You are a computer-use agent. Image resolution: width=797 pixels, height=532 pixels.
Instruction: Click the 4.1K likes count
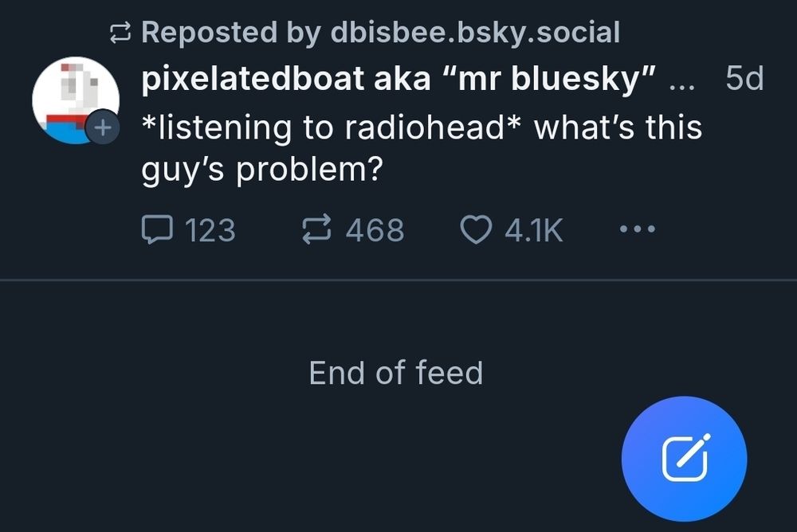[534, 230]
